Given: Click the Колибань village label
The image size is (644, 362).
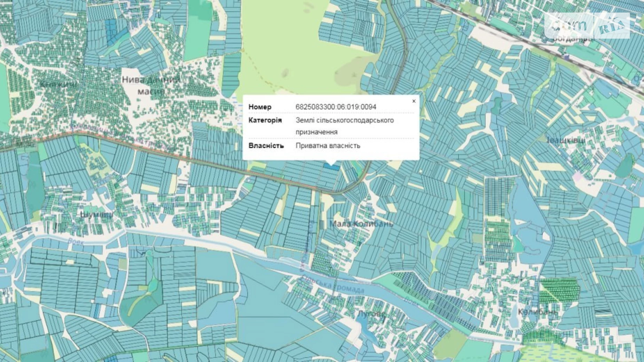Looking at the screenshot, I should click(537, 312).
